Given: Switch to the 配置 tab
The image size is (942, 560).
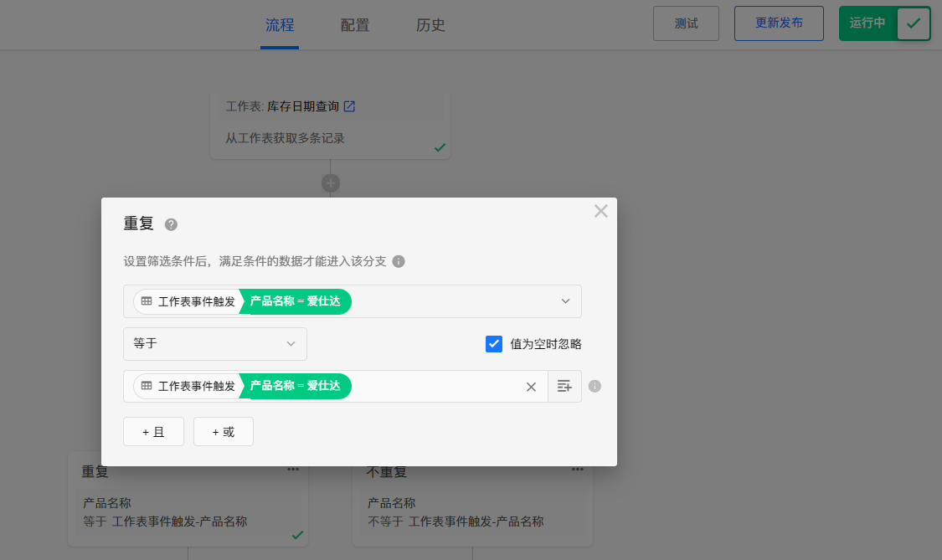Looking at the screenshot, I should (x=355, y=25).
